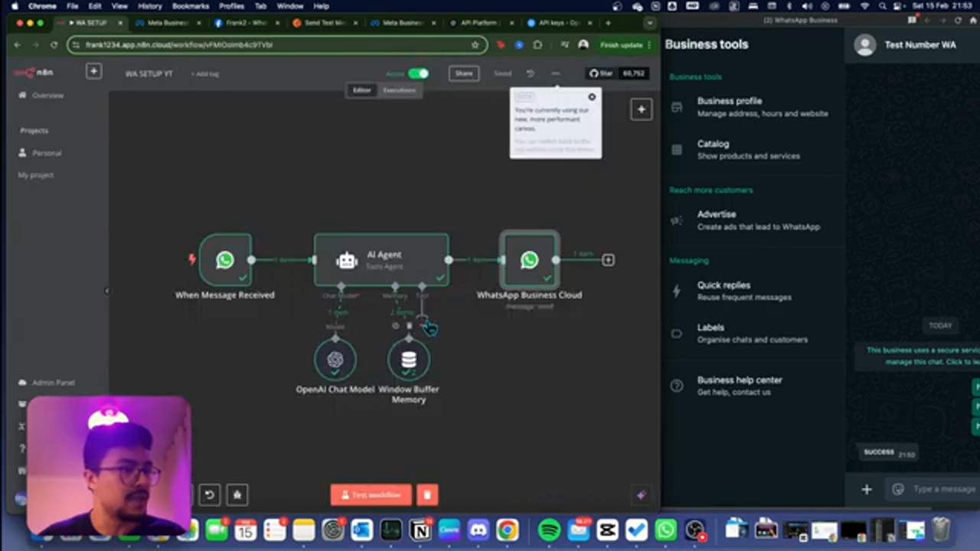Switch to the WA SETUP browser tab
The width and height of the screenshot is (980, 551).
(90, 23)
